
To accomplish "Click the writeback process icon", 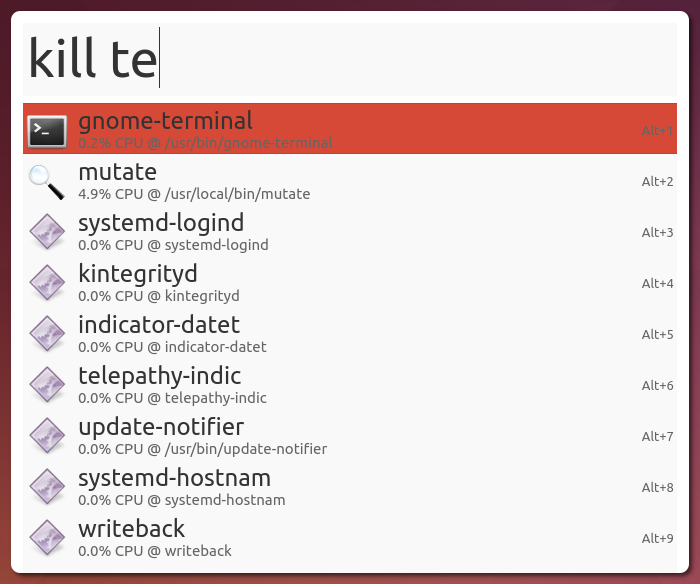I will (x=47, y=538).
